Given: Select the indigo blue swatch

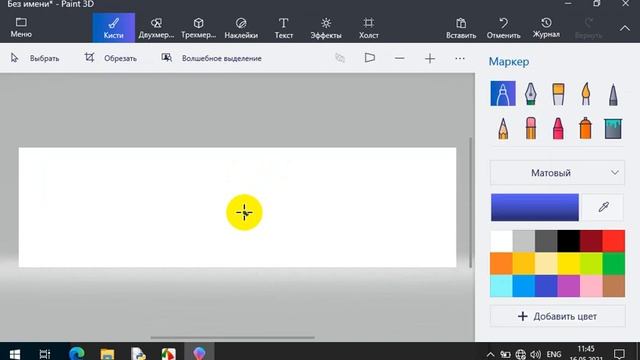Looking at the screenshot, I should click(x=546, y=286).
